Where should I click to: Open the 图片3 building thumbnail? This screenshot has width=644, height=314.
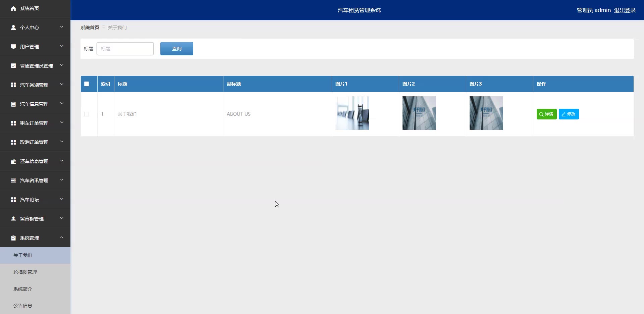486,113
